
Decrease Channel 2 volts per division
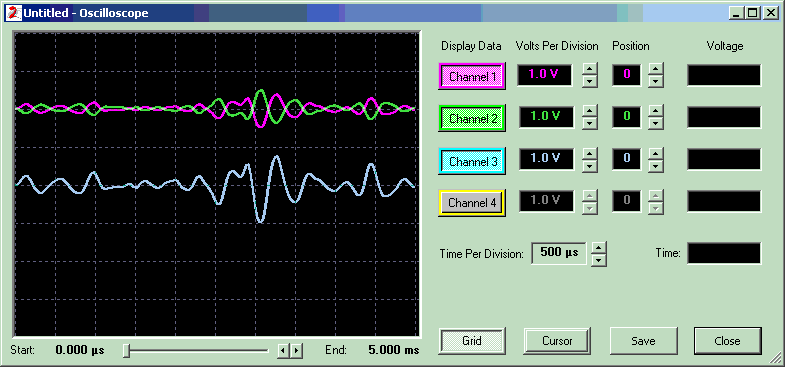click(x=590, y=123)
